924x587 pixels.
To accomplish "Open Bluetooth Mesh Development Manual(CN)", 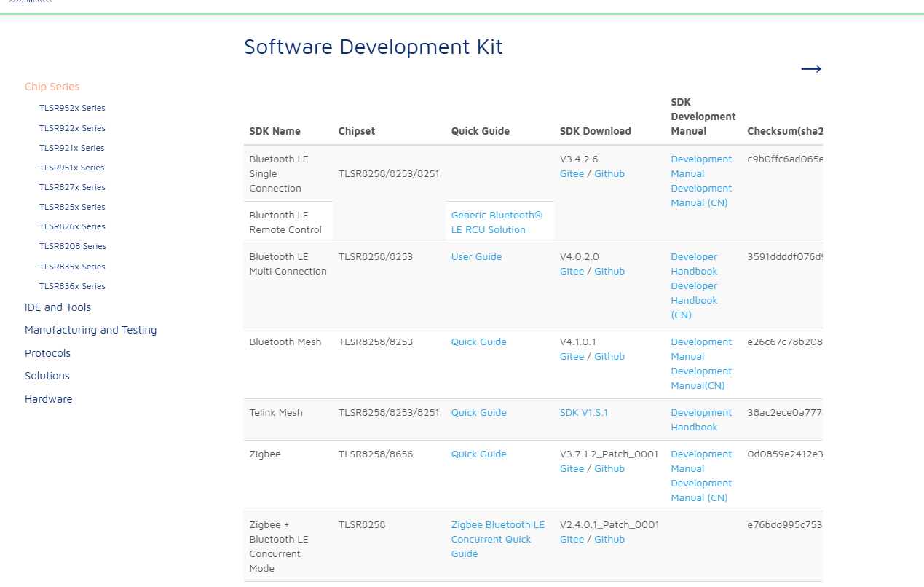I will [701, 378].
